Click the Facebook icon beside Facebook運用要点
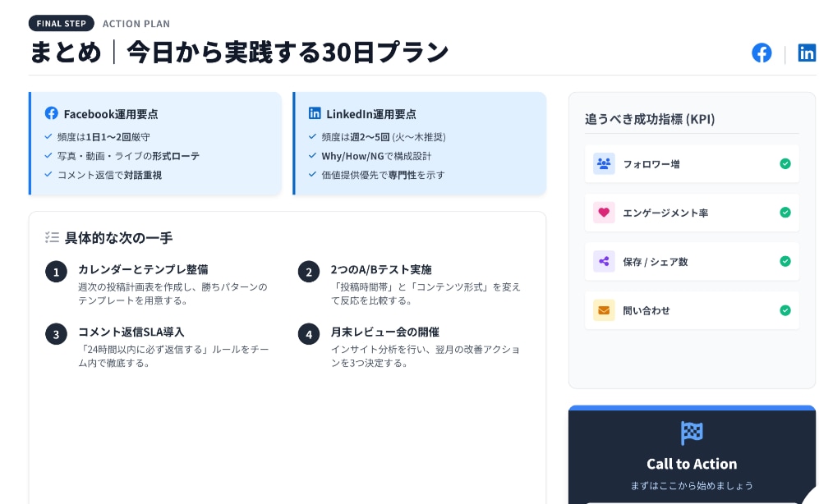This screenshot has height=504, width=819. pos(51,113)
